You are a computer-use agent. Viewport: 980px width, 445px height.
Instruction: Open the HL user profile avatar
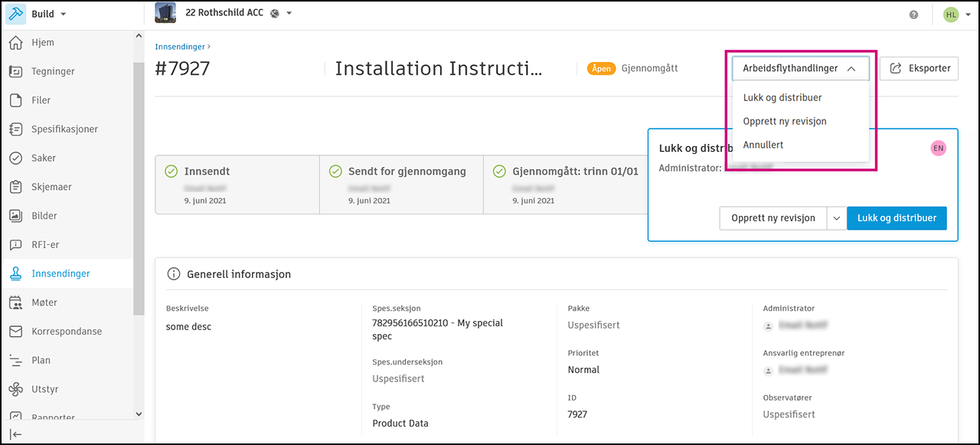point(951,15)
